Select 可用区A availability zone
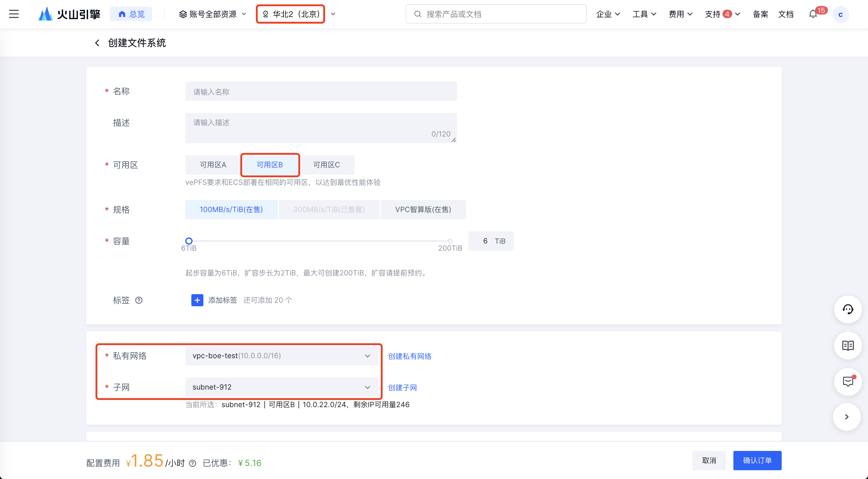This screenshot has height=479, width=868. [213, 165]
